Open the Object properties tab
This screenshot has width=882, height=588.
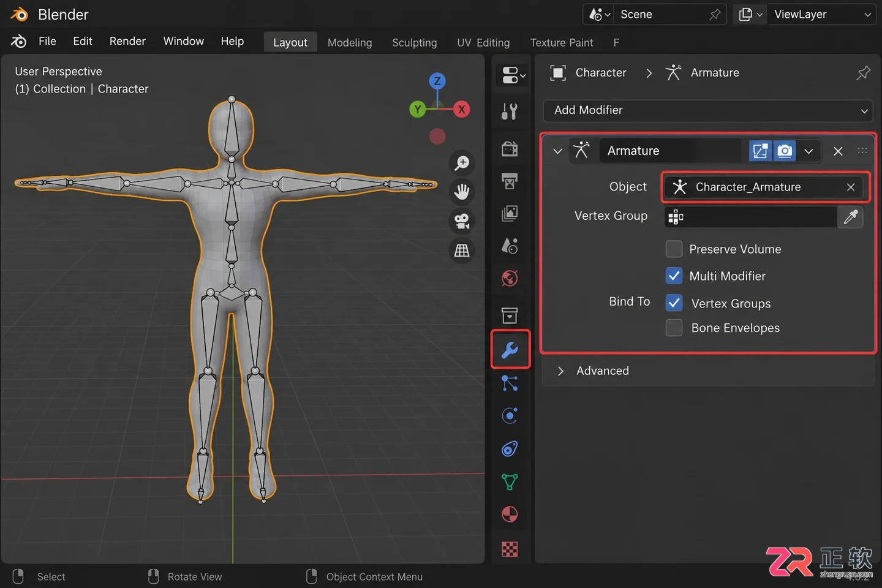coord(510,315)
